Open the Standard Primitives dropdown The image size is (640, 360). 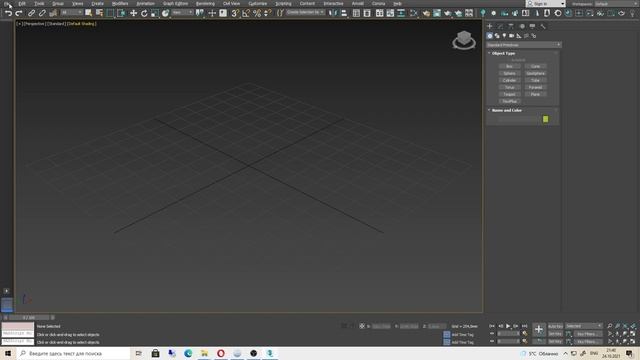pos(524,45)
